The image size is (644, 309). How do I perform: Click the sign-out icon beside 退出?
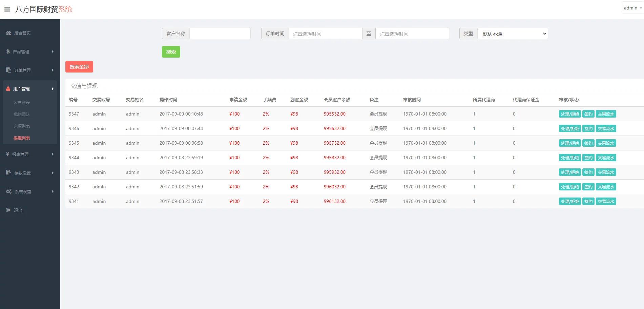pos(8,210)
